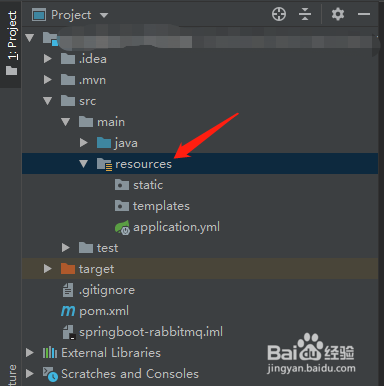Select Scratches and Consoles node
The image size is (384, 386).
(x=130, y=374)
